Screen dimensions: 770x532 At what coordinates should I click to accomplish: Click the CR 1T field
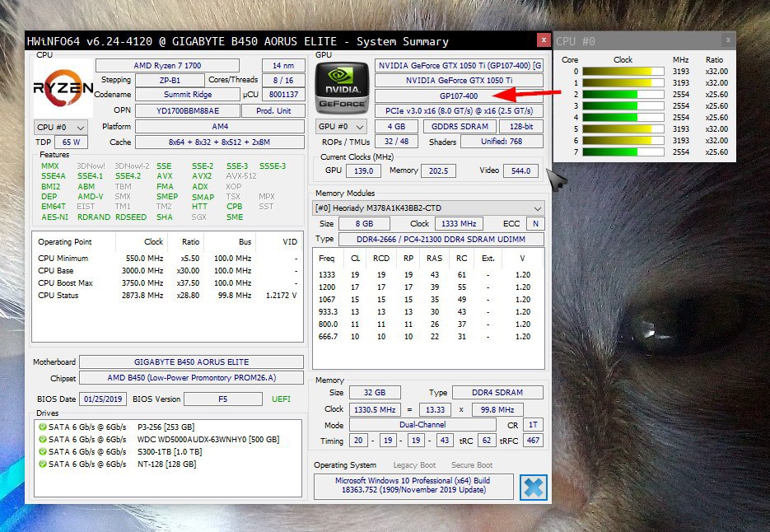(x=533, y=425)
